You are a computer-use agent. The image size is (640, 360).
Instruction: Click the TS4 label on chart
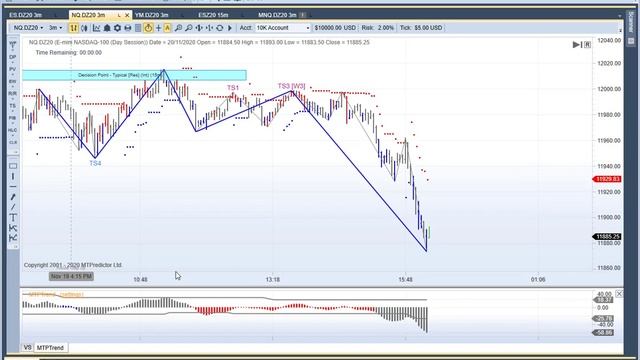pos(95,163)
